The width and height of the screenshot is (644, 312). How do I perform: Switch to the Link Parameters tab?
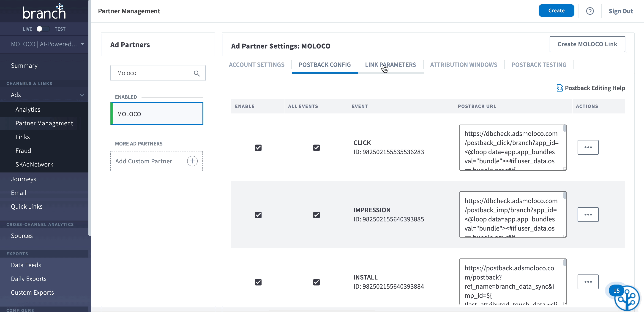[x=390, y=65]
